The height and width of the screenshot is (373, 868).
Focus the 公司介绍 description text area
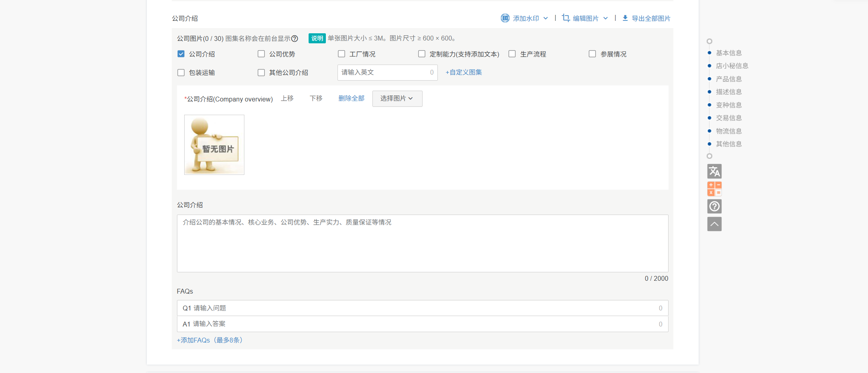click(422, 243)
